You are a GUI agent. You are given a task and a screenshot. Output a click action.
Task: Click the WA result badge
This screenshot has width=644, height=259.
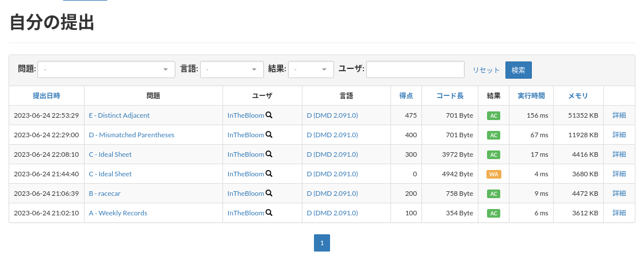(x=494, y=174)
